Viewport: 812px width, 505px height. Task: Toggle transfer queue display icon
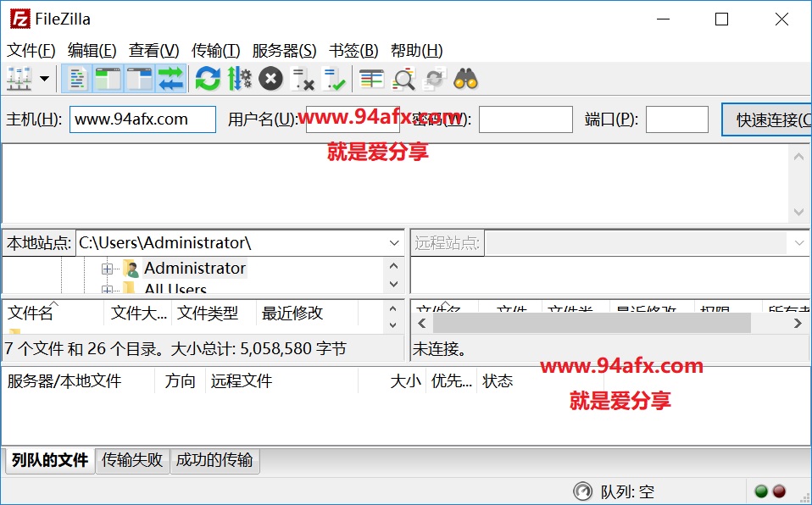coord(171,80)
